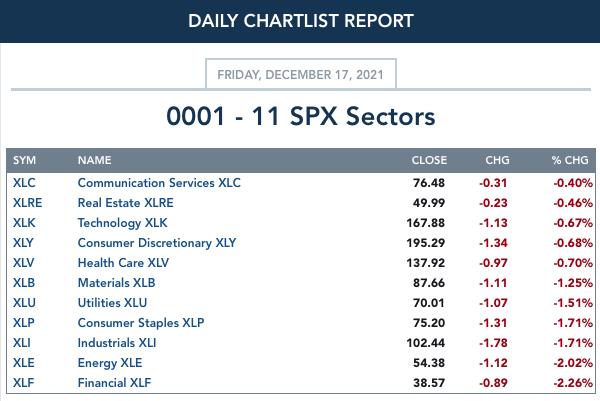Sort table by SYM column header
600x401 pixels.
click(24, 160)
